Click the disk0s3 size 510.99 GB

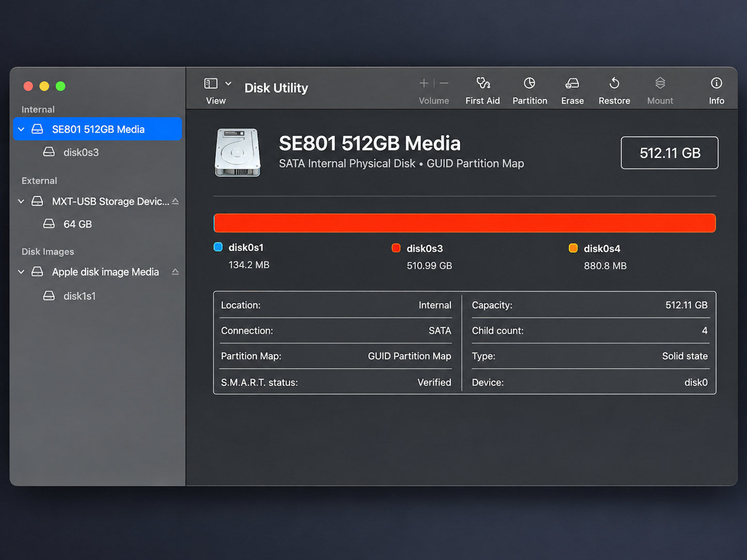(x=429, y=266)
